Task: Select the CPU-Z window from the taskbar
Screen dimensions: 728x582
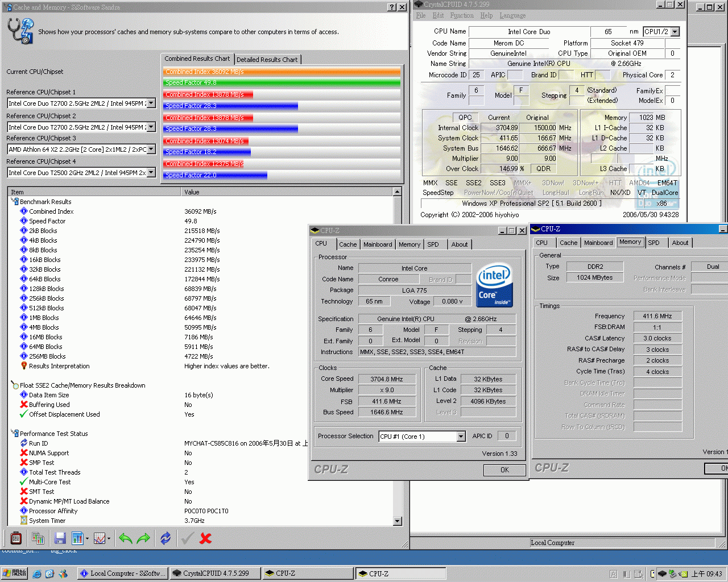Action: point(307,573)
